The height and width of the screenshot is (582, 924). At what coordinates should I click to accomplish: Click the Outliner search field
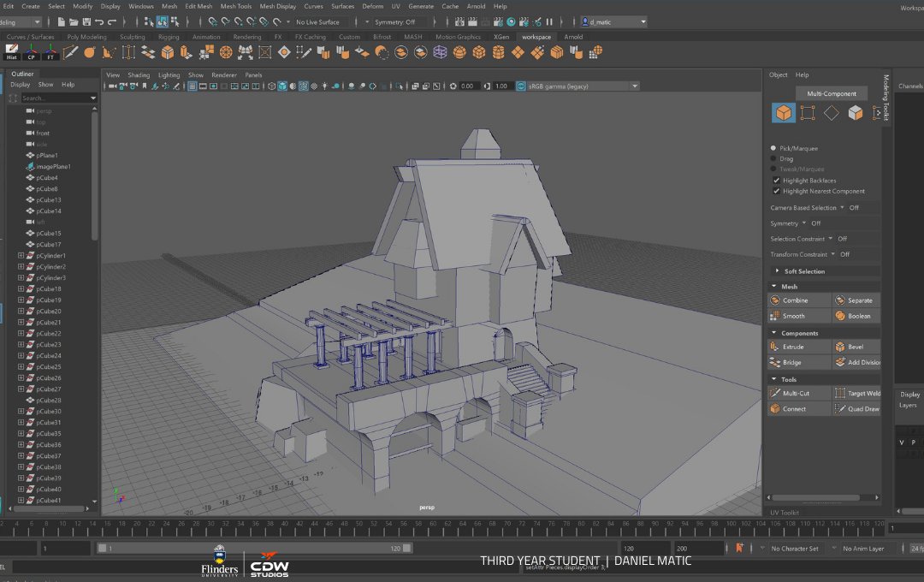coord(59,98)
